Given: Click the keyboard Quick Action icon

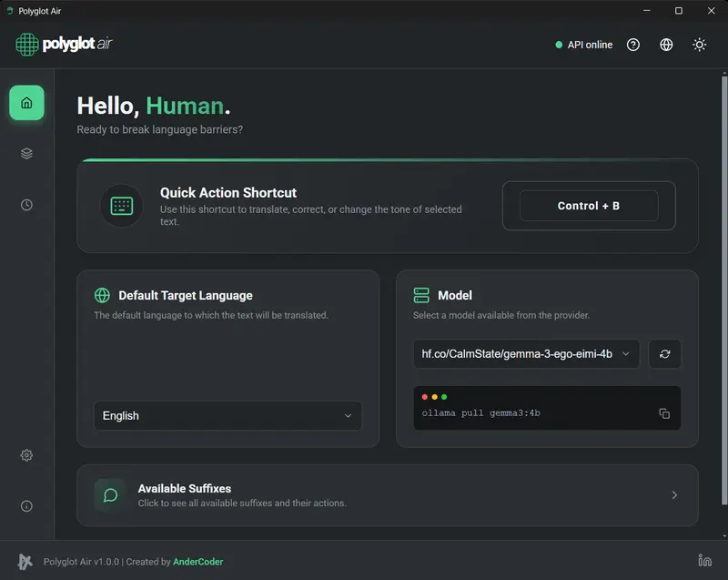Looking at the screenshot, I should [x=121, y=206].
